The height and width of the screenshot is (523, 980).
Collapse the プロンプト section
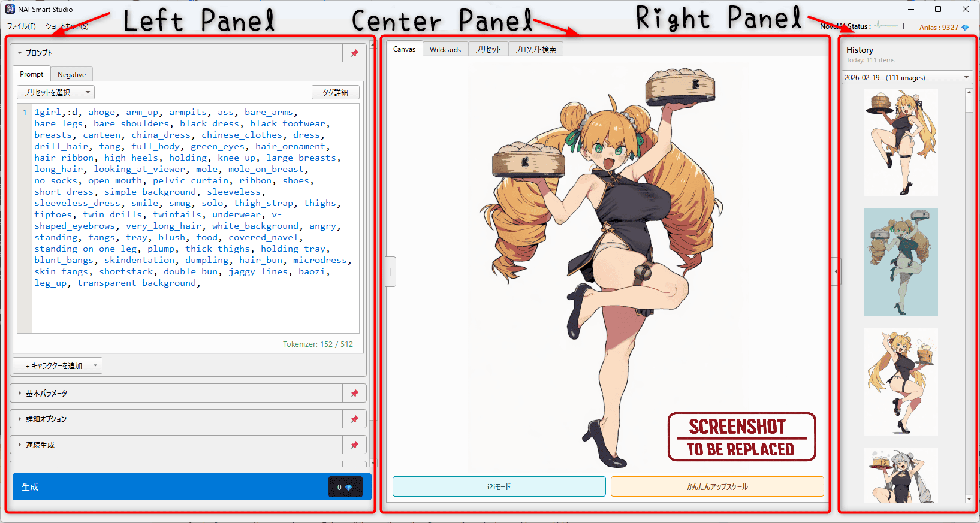[x=20, y=53]
